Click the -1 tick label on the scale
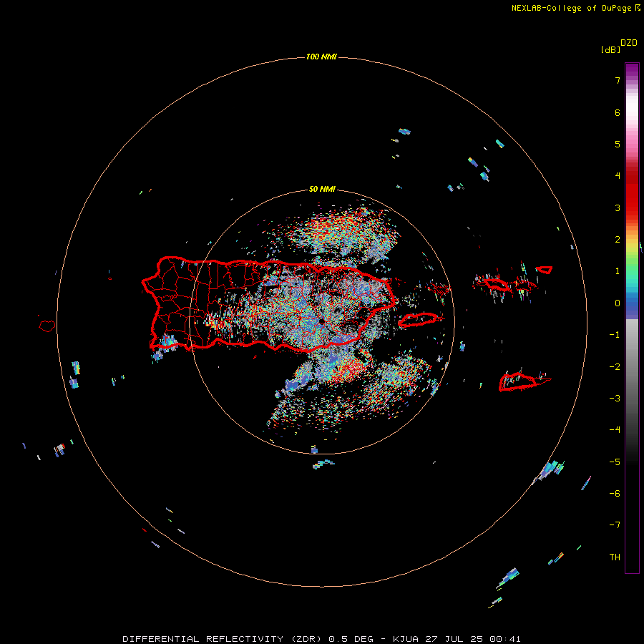 pyautogui.click(x=615, y=335)
